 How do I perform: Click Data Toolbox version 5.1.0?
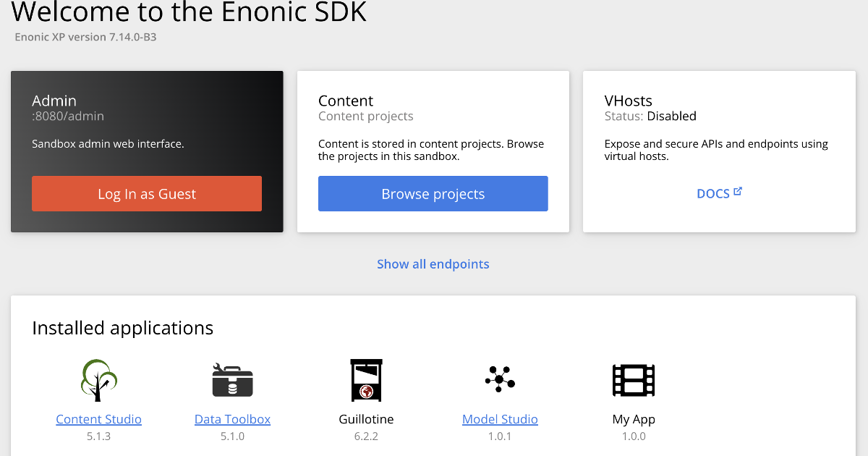coord(232,436)
